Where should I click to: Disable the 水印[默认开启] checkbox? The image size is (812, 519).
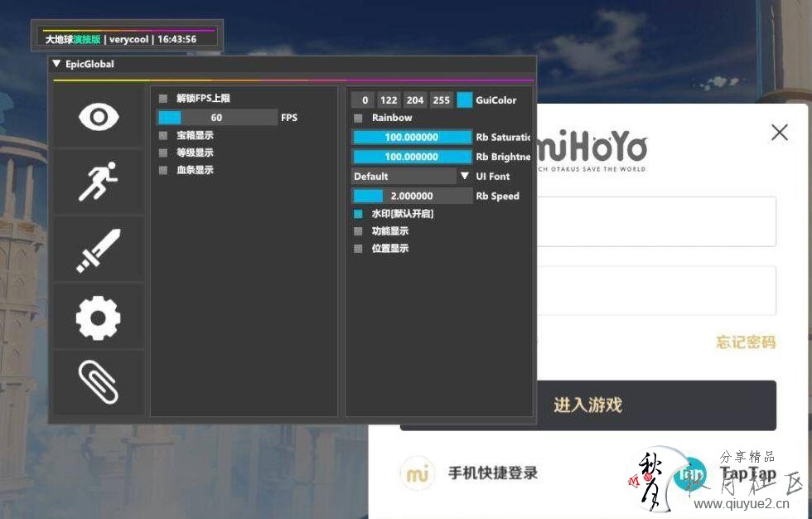click(x=358, y=214)
